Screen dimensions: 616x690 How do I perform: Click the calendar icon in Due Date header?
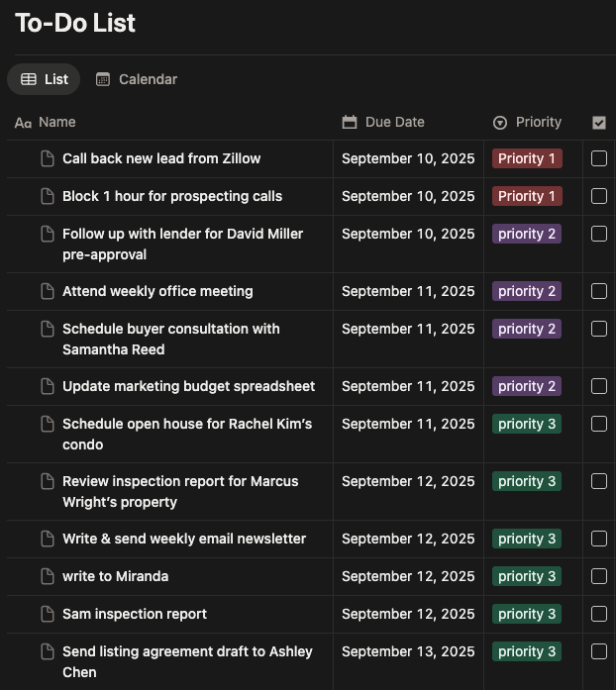[x=349, y=122]
